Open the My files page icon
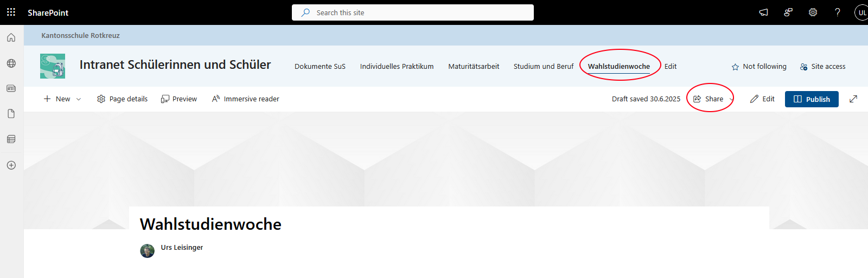 click(x=11, y=114)
